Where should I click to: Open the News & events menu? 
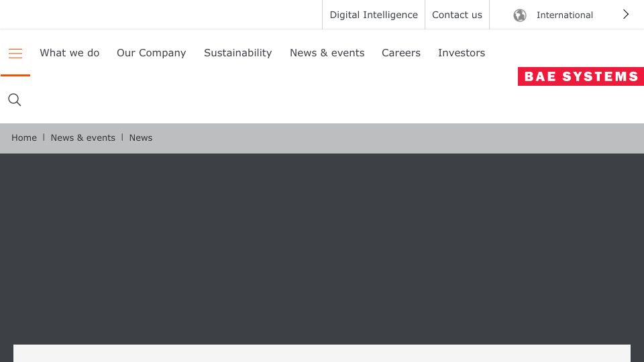pos(327,53)
